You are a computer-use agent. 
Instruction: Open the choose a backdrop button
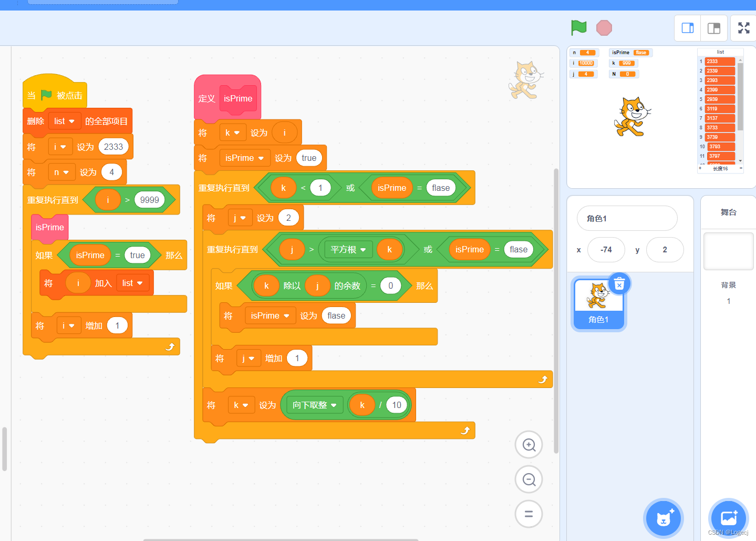tap(729, 518)
